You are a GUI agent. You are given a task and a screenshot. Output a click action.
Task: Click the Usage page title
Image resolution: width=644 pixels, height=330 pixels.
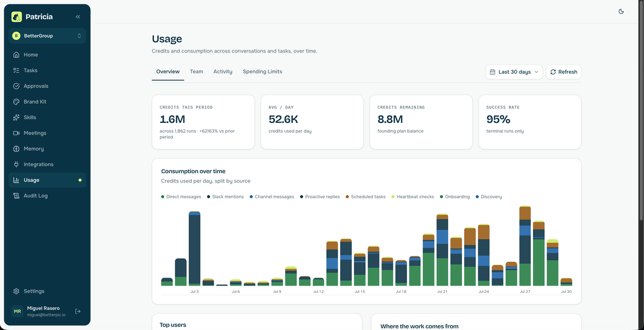(167, 39)
